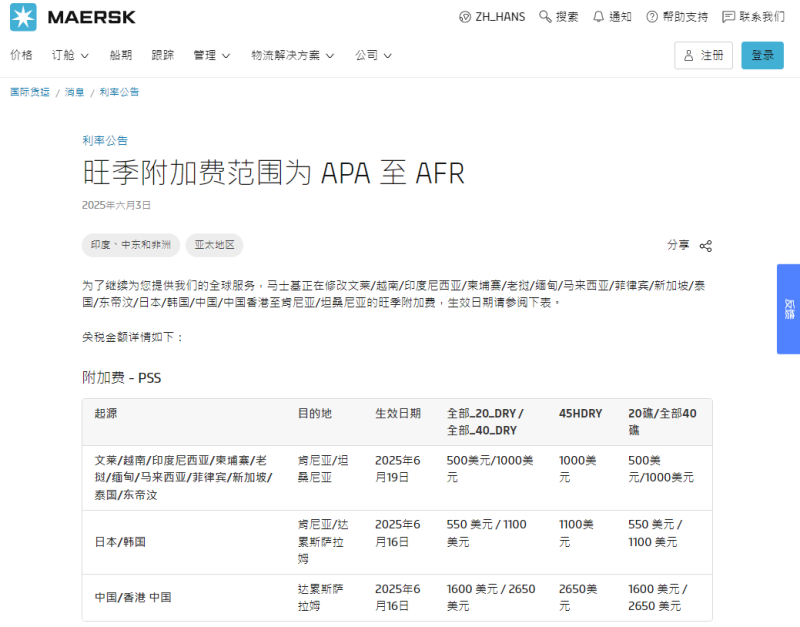Click the 利率公告 category label above title
The width and height of the screenshot is (800, 627).
point(105,141)
